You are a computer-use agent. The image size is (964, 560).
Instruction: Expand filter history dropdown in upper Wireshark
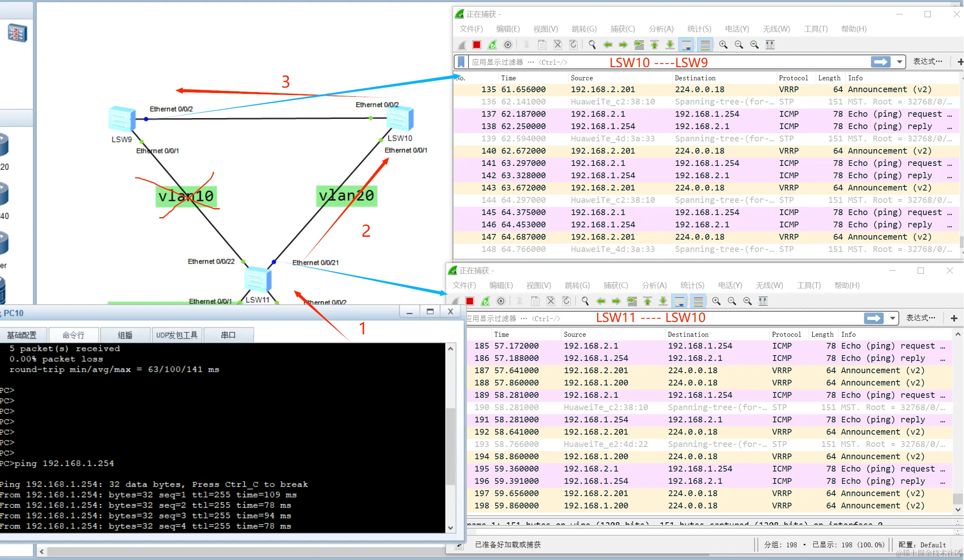[x=899, y=62]
